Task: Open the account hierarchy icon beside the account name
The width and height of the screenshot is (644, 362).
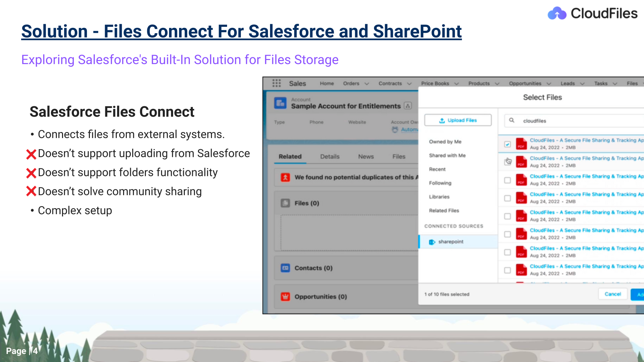Action: tap(408, 106)
